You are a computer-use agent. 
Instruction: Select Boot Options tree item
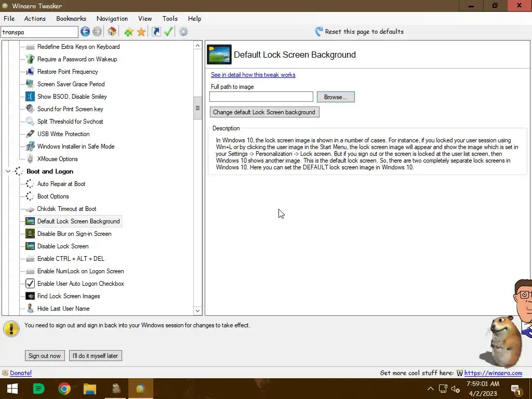(x=53, y=196)
